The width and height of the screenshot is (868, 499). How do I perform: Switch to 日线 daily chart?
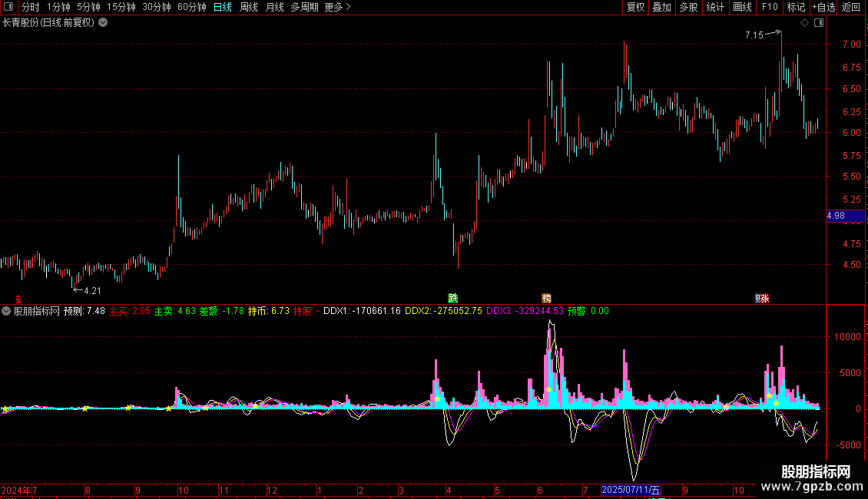pos(223,7)
